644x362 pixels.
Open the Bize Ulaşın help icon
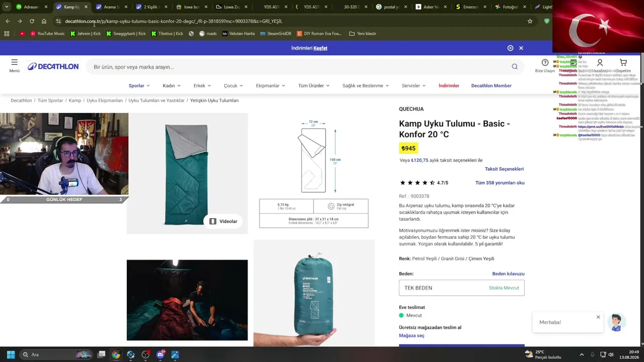[x=545, y=63]
